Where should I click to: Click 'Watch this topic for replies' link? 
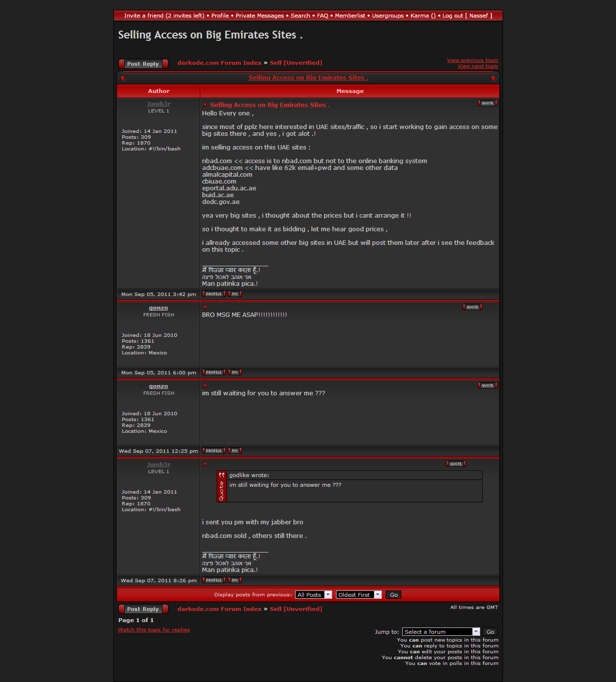click(x=154, y=630)
